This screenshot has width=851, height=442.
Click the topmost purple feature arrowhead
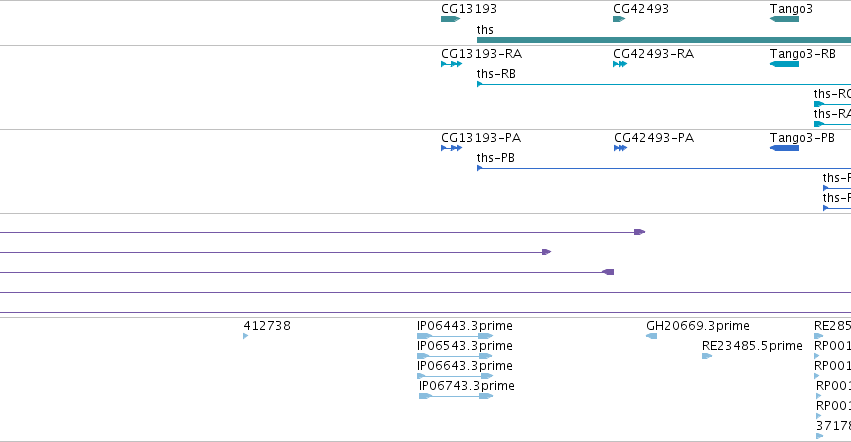(639, 232)
